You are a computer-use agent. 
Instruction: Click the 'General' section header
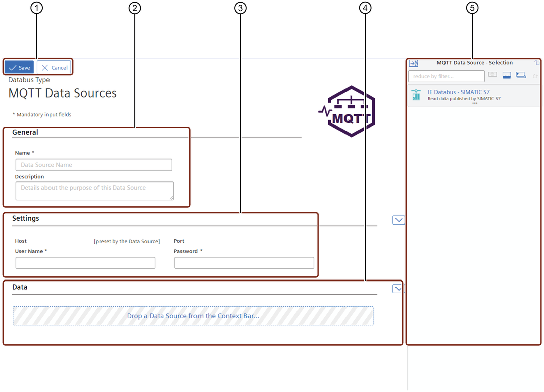(25, 132)
